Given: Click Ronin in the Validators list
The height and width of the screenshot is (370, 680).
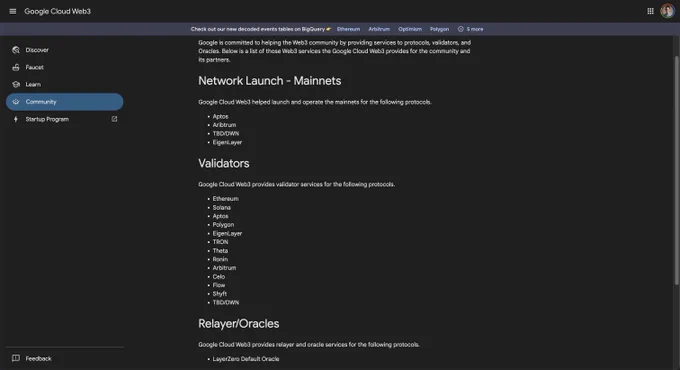Looking at the screenshot, I should tap(220, 259).
